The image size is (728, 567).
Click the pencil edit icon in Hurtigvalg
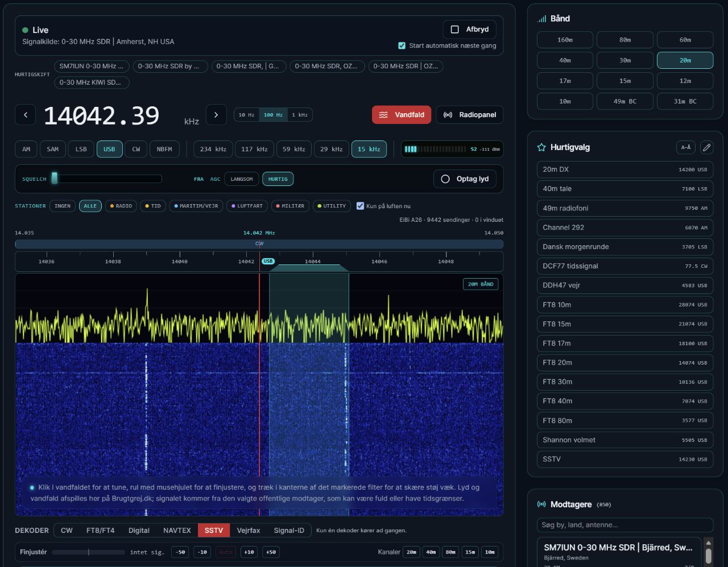tap(706, 147)
